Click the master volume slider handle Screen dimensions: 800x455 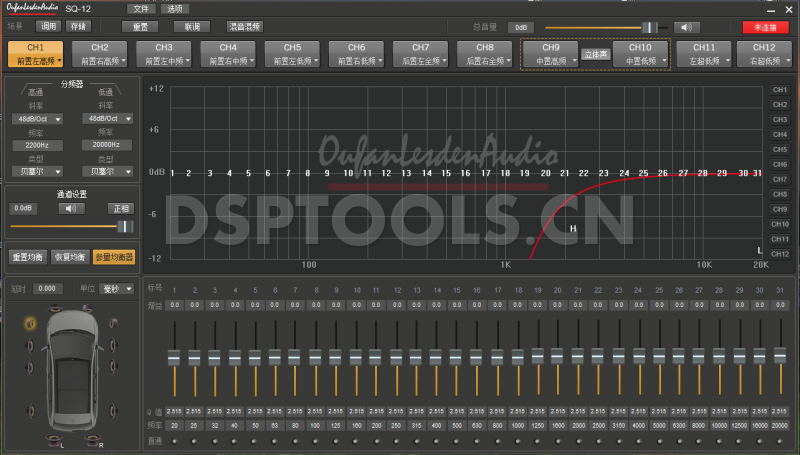point(649,28)
